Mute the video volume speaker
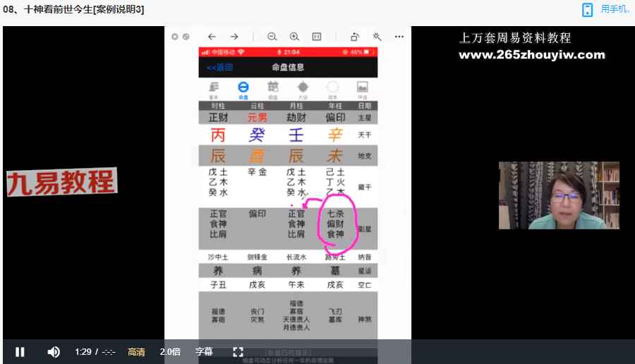 point(54,352)
